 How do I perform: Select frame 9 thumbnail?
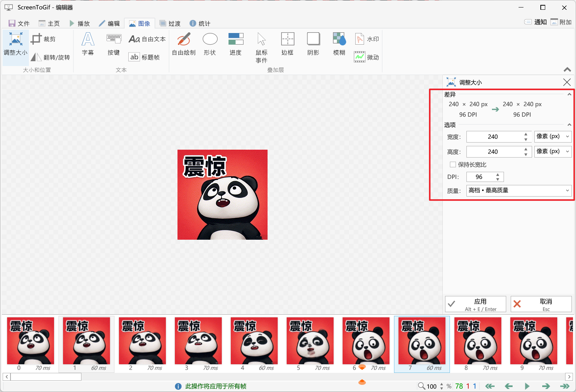534,344
